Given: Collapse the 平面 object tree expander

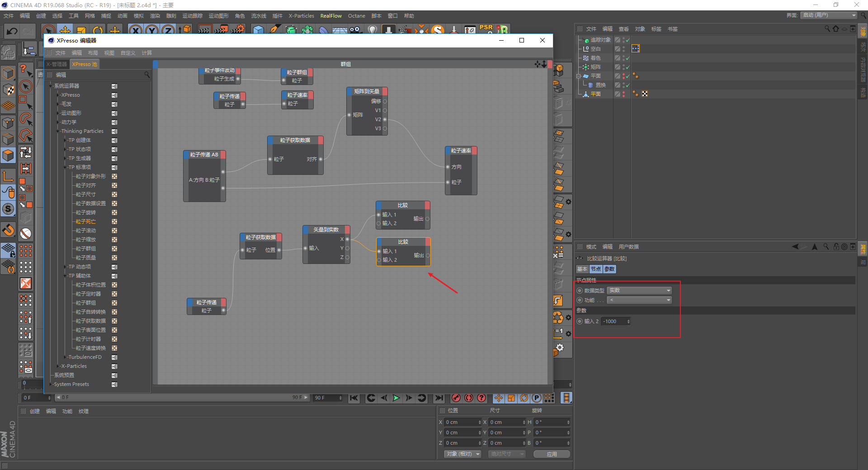Looking at the screenshot, I should pyautogui.click(x=578, y=76).
